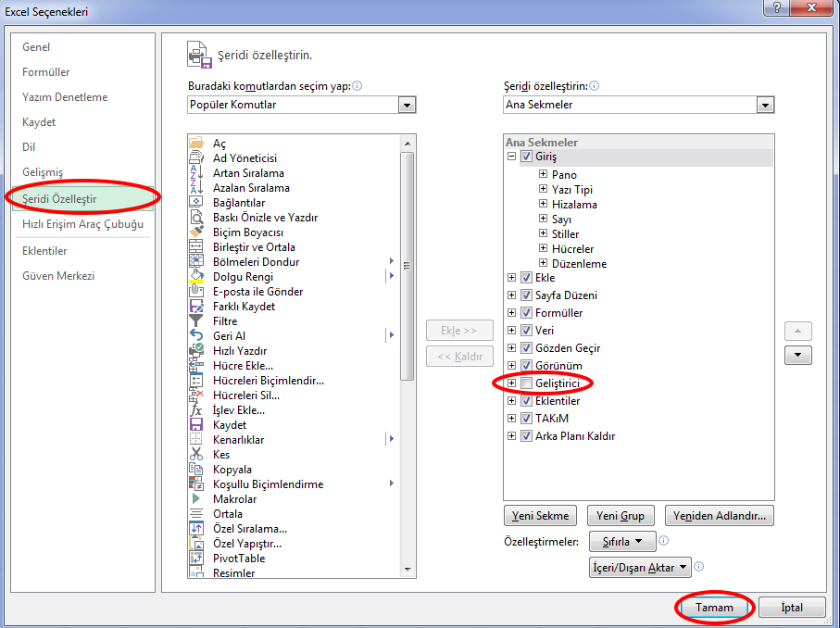Click the Baskı Önizle ve Yazdır icon
The image size is (840, 628).
196,217
